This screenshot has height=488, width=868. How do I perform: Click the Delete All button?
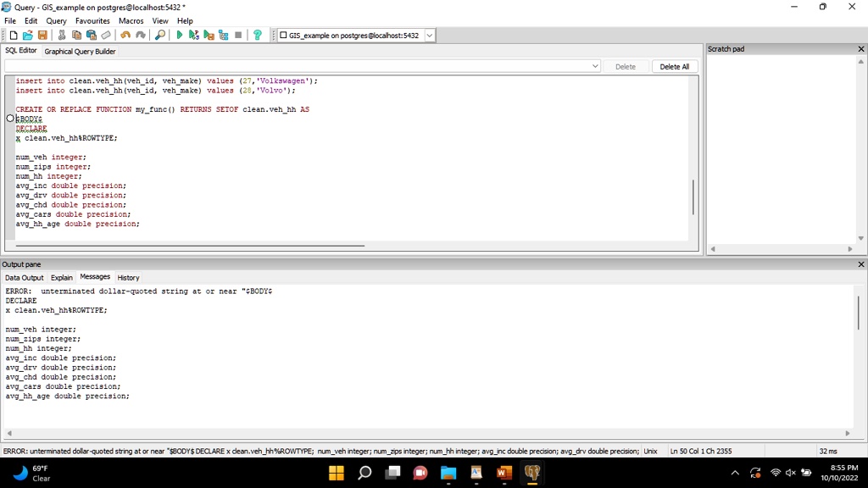pos(674,66)
